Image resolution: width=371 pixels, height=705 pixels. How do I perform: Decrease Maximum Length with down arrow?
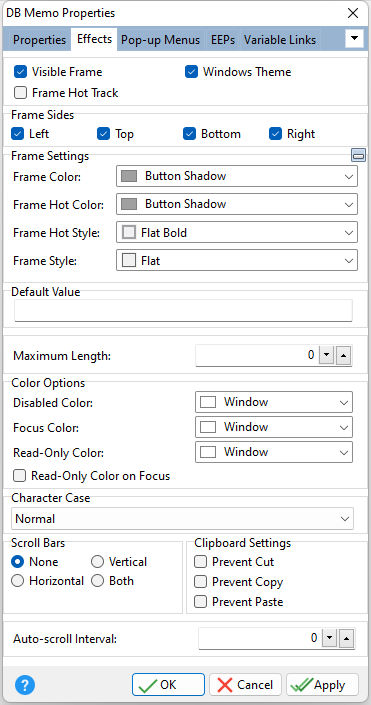327,356
